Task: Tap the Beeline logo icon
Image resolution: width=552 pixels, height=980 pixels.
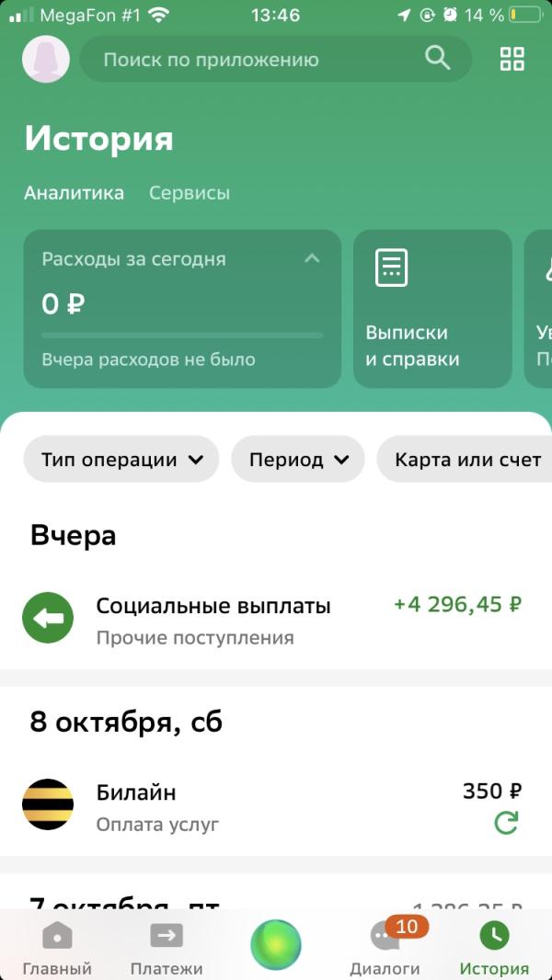Action: (x=48, y=804)
